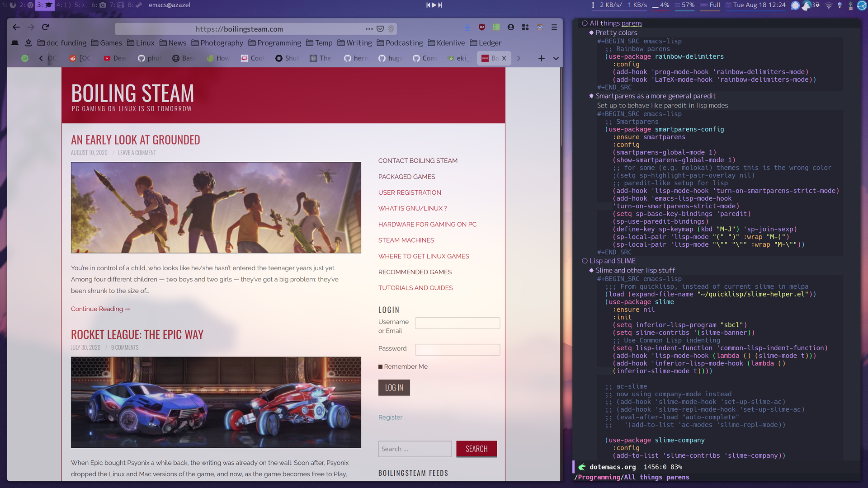Image resolution: width=868 pixels, height=488 pixels.
Task: Switch to the 'Coo' tab
Action: pos(253,58)
